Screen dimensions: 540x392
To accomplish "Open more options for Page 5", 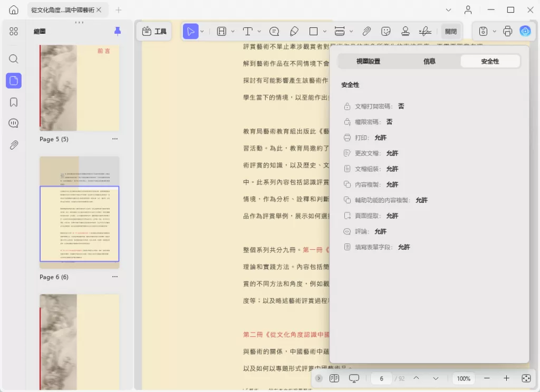I will click(114, 139).
